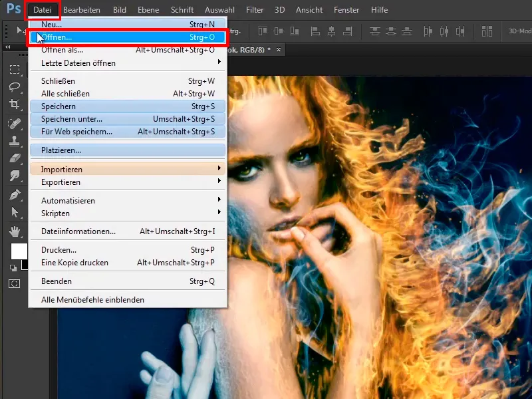
Task: Choose Drucken... in the Datei menu
Action: 128,250
